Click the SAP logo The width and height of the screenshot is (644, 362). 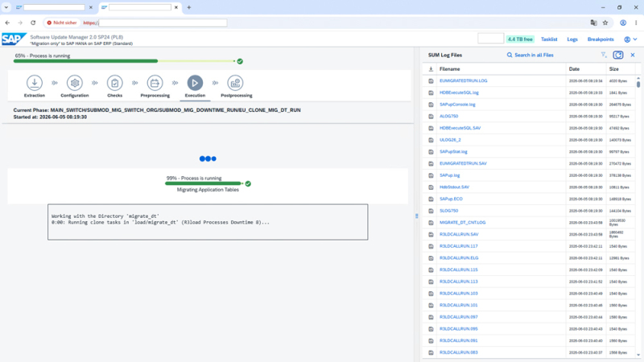click(x=14, y=39)
